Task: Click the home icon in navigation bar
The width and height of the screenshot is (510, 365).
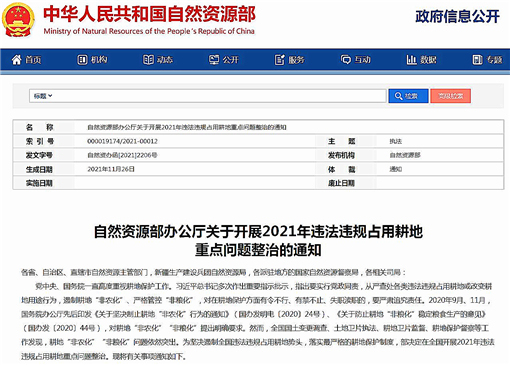Action: [x=16, y=60]
